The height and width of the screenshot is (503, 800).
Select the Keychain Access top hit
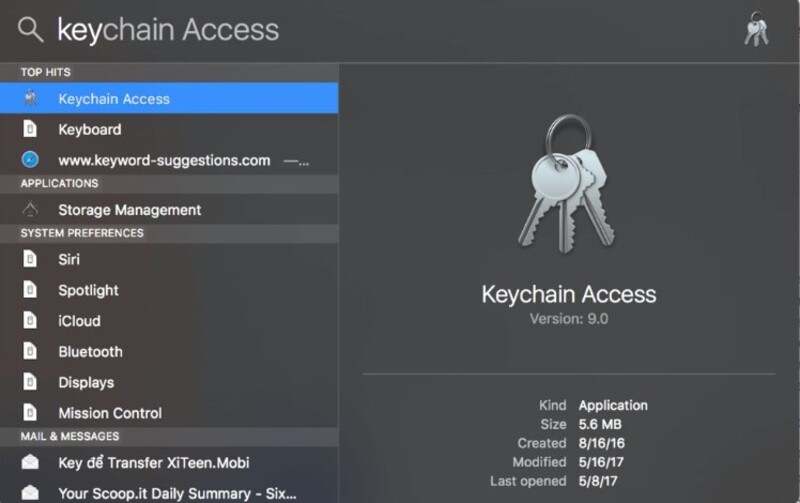click(169, 98)
